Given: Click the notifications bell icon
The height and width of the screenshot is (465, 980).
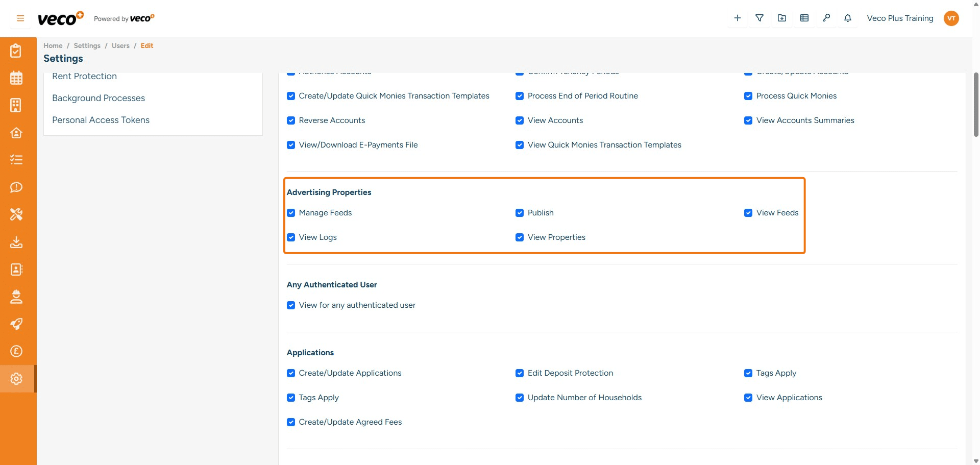Looking at the screenshot, I should click(x=848, y=18).
